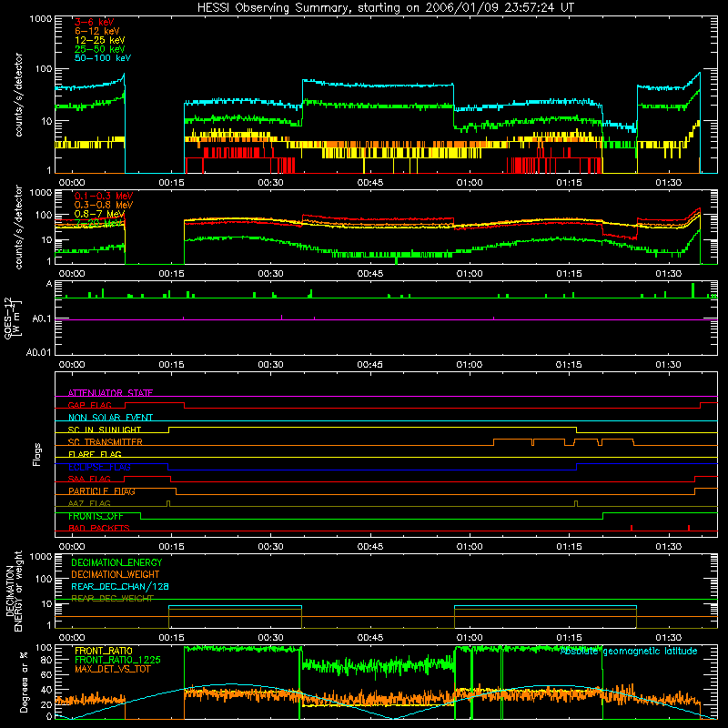This screenshot has height=728, width=728.
Task: Click the SC_TRANSMITTER flag label
Action: tap(106, 442)
